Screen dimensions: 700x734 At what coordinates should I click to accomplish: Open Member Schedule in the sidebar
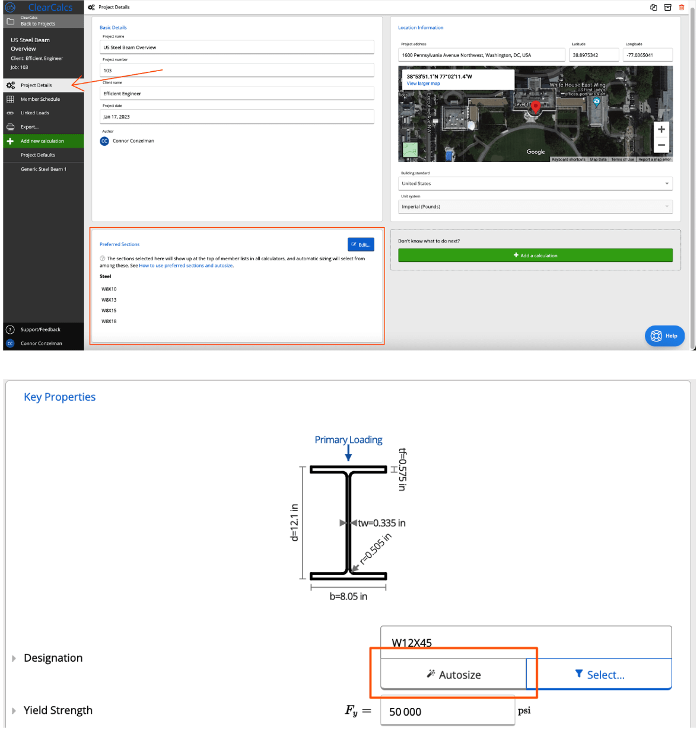click(43, 99)
